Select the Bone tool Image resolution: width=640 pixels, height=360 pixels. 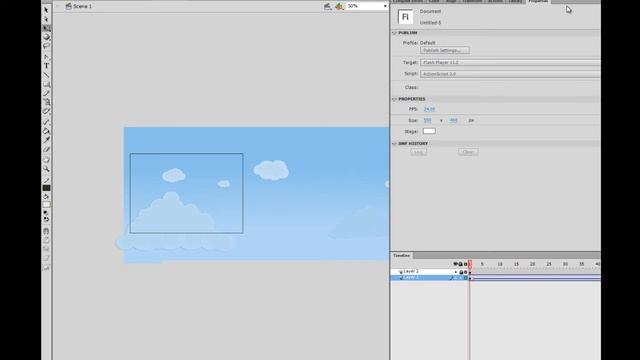(46, 122)
